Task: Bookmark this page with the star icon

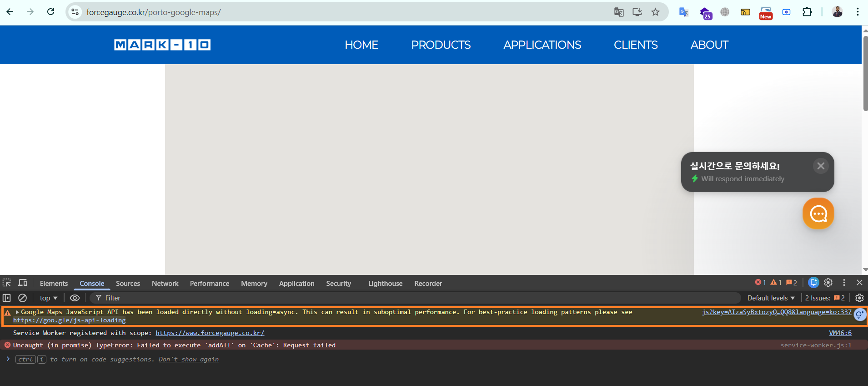Action: click(655, 12)
